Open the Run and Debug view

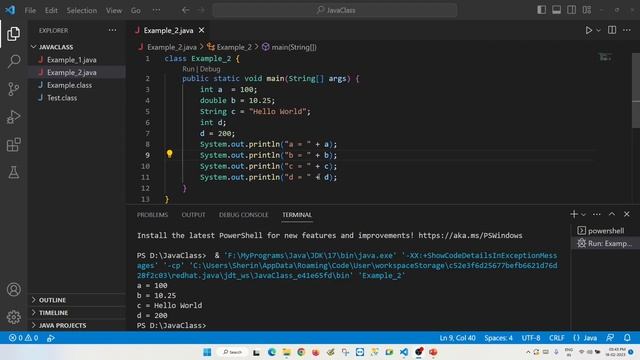(x=13, y=117)
